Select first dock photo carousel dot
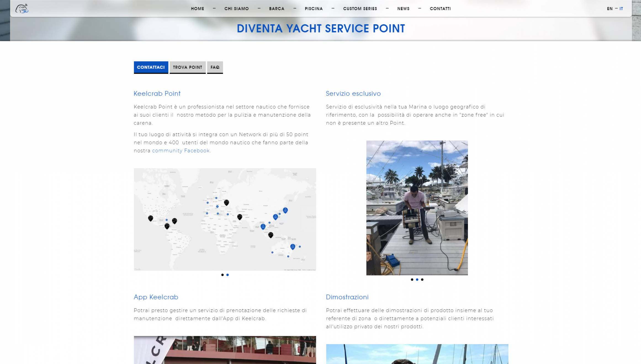641x364 pixels. [412, 280]
